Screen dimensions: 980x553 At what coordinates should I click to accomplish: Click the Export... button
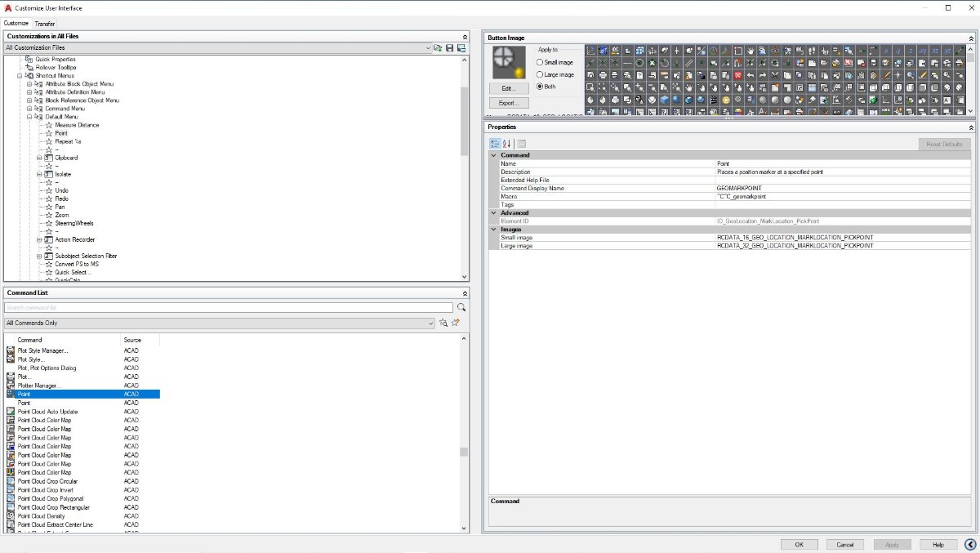pyautogui.click(x=509, y=103)
